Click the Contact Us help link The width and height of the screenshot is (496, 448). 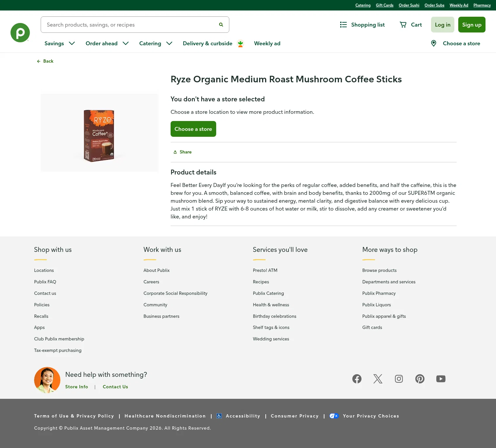(115, 387)
